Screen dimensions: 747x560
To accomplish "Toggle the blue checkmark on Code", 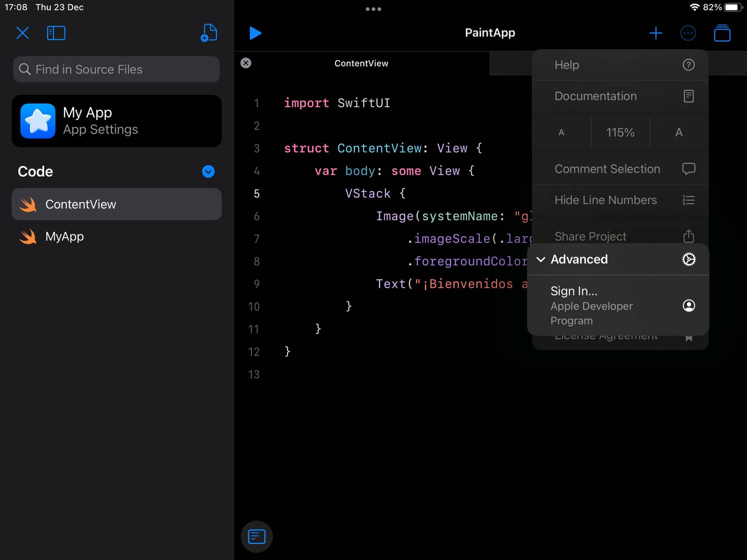I will point(208,171).
